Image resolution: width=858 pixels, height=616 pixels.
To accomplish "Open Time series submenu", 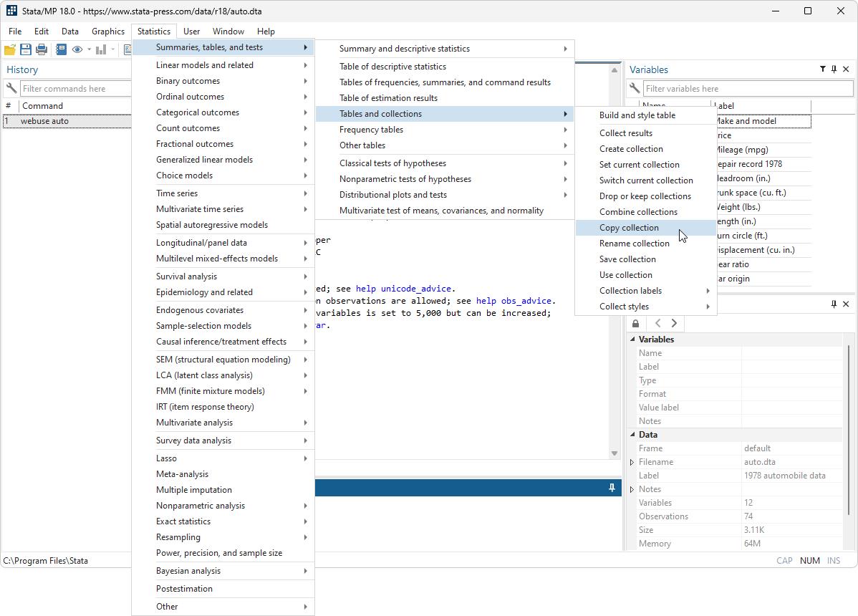I will 223,193.
